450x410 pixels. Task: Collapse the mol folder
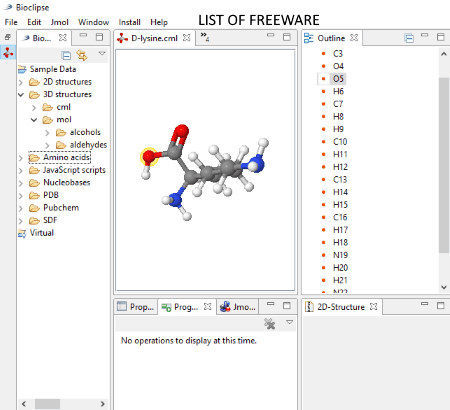[34, 120]
